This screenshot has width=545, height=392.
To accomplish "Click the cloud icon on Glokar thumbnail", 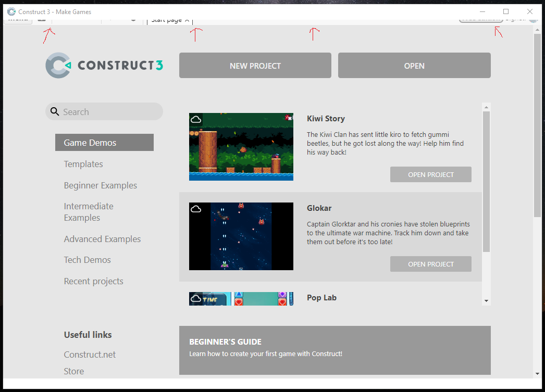I will 196,209.
